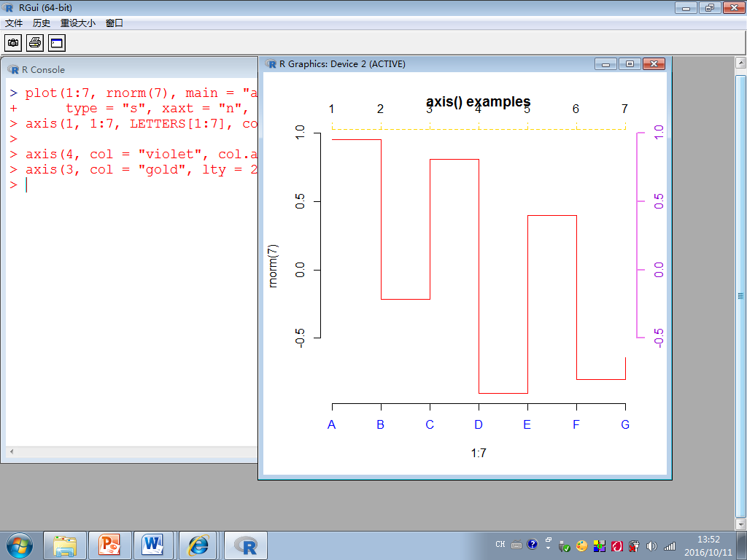The width and height of the screenshot is (747, 560).
Task: Click the console horizontal scrollbar left arrow
Action: pyautogui.click(x=12, y=451)
